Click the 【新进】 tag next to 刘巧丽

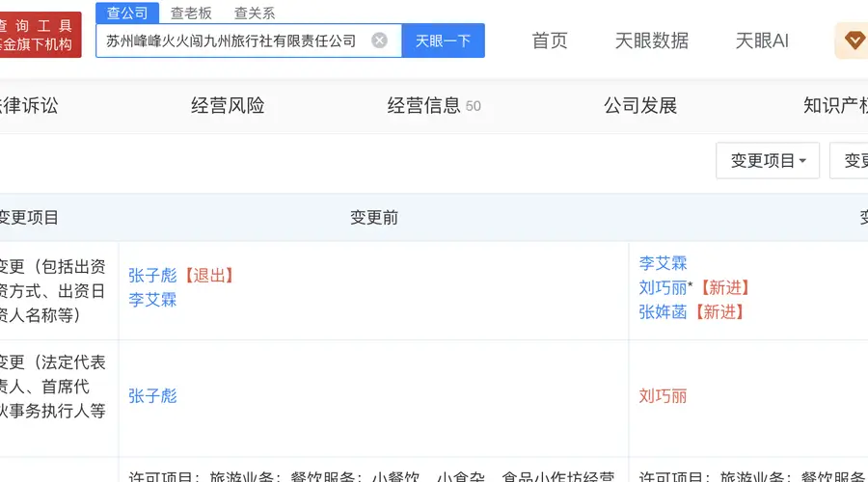point(725,287)
